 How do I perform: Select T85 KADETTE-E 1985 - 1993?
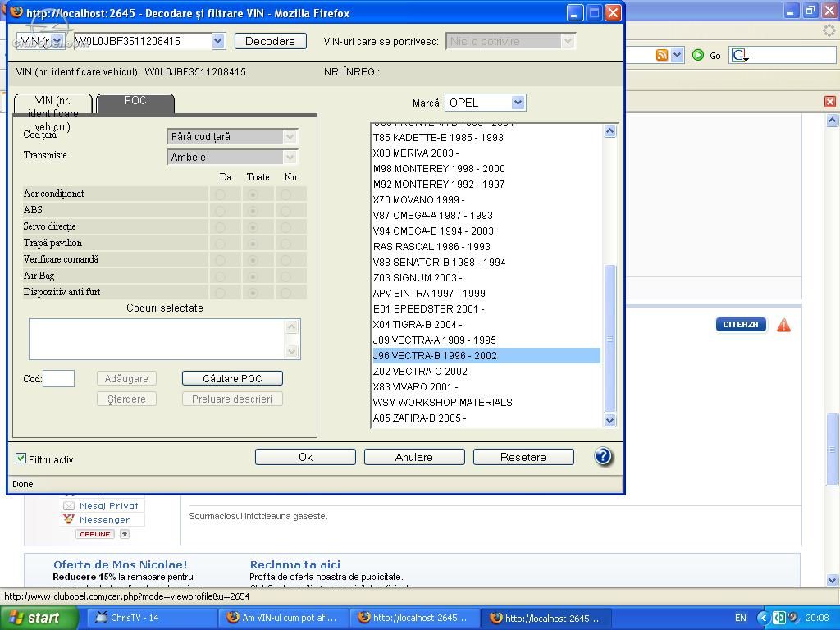pyautogui.click(x=486, y=138)
